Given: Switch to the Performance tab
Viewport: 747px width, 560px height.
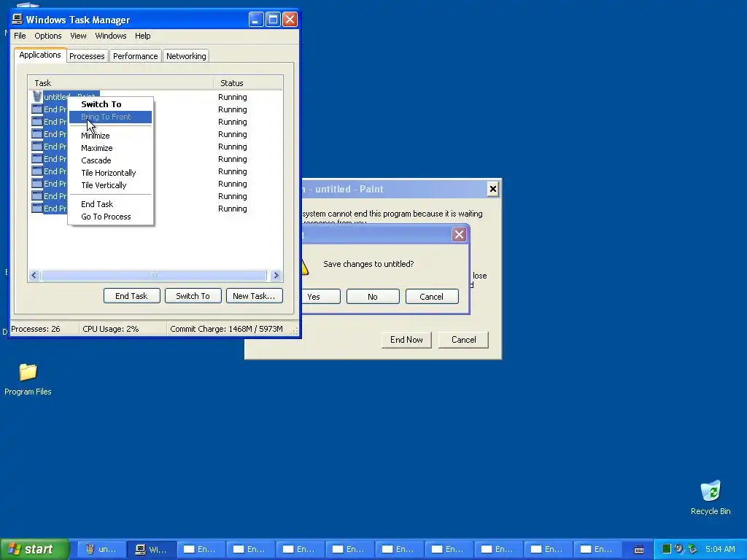Looking at the screenshot, I should (135, 56).
